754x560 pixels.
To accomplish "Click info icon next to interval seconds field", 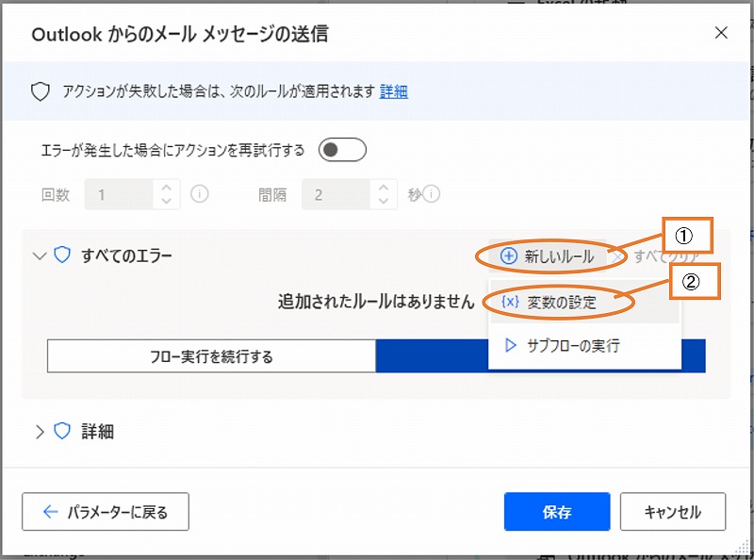I will 433,195.
